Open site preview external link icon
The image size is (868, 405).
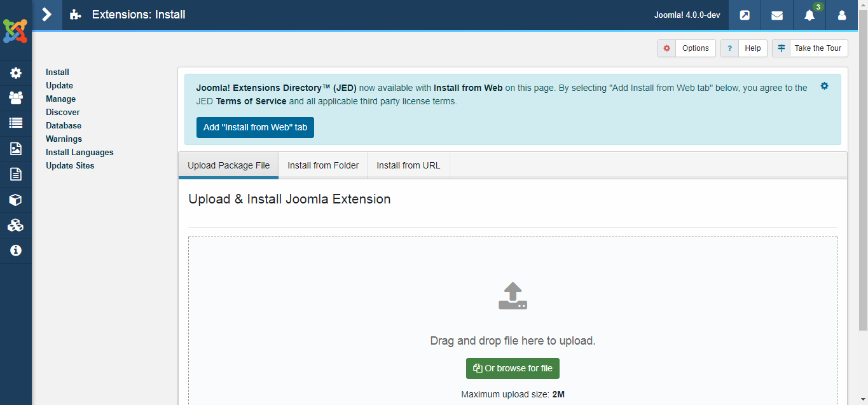pyautogui.click(x=745, y=15)
